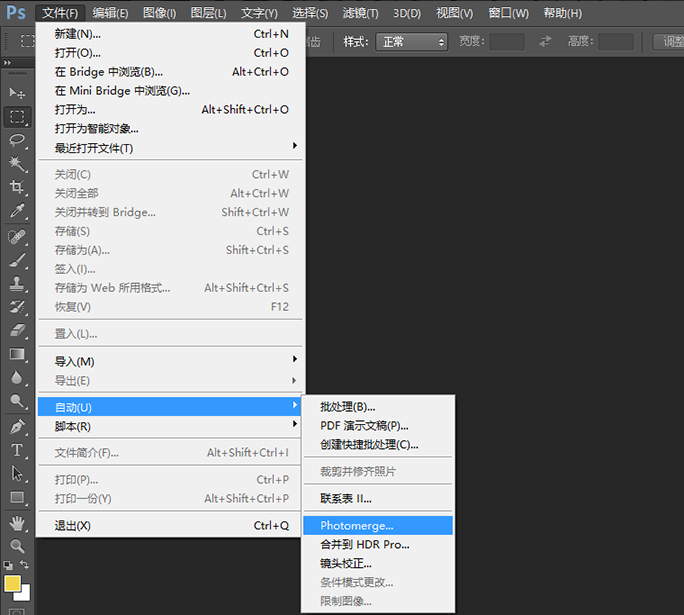Reset default foreground and background colors
This screenshot has width=684, height=615.
click(x=8, y=566)
